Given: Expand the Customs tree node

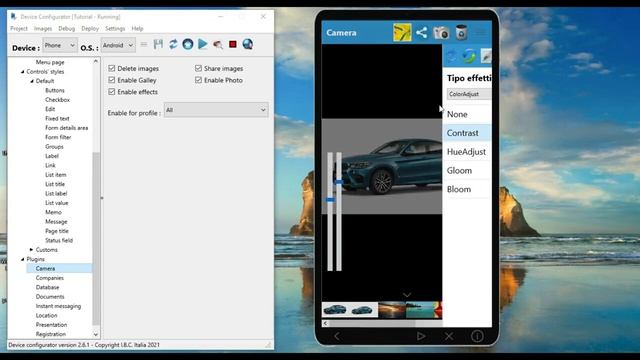Looking at the screenshot, I should [31, 249].
